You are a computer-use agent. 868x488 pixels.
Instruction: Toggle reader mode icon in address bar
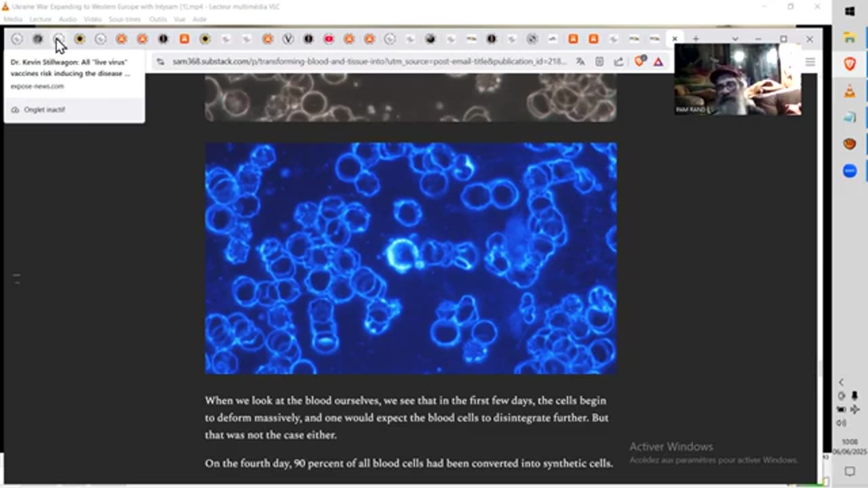tap(599, 62)
